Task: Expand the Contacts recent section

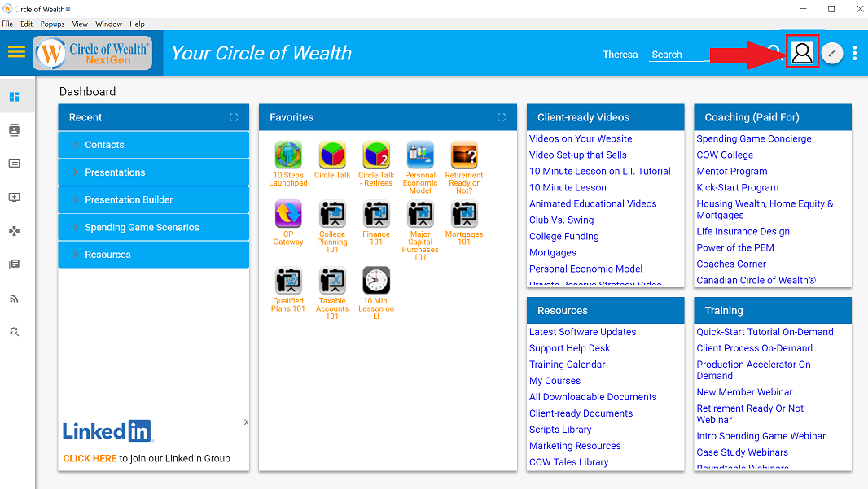Action: [x=153, y=145]
